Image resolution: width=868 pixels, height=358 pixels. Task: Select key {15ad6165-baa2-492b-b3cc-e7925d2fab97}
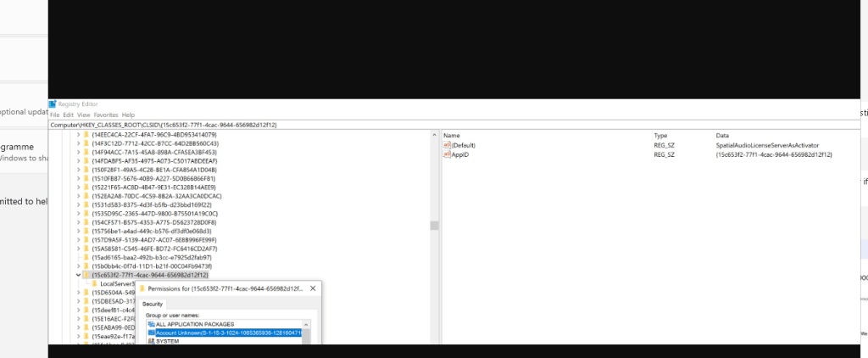152,258
